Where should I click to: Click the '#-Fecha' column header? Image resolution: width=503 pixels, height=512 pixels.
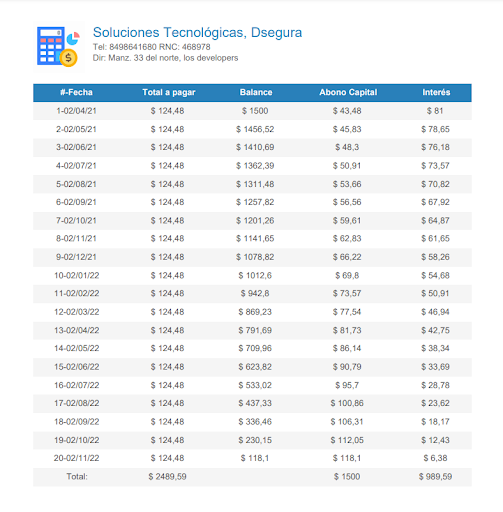[76, 92]
